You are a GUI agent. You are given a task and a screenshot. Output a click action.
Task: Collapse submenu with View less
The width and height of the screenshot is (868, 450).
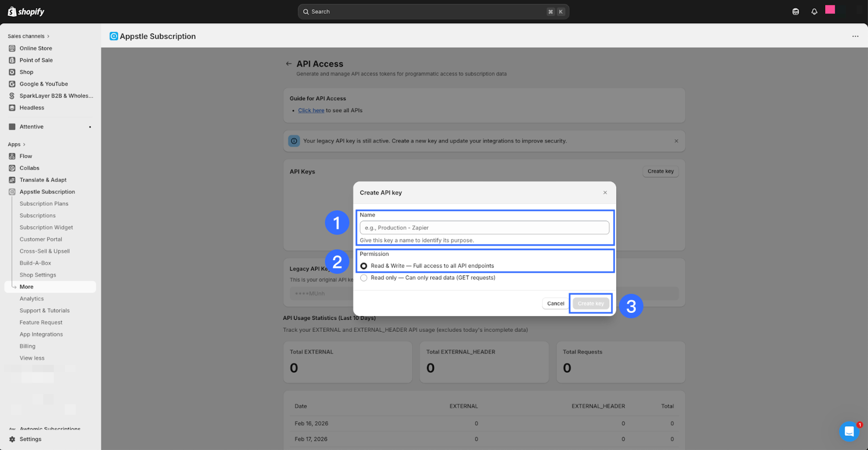click(32, 358)
